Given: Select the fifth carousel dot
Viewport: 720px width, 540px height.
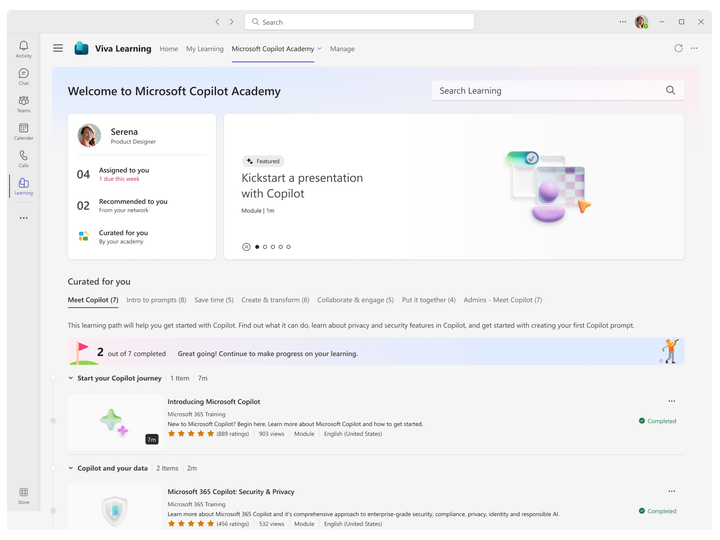Looking at the screenshot, I should click(x=288, y=247).
